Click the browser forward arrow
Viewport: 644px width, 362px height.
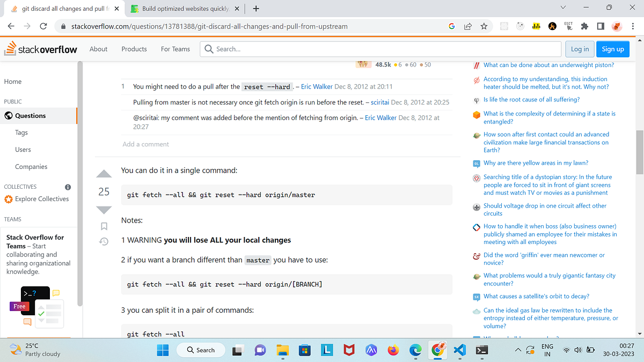tap(27, 26)
